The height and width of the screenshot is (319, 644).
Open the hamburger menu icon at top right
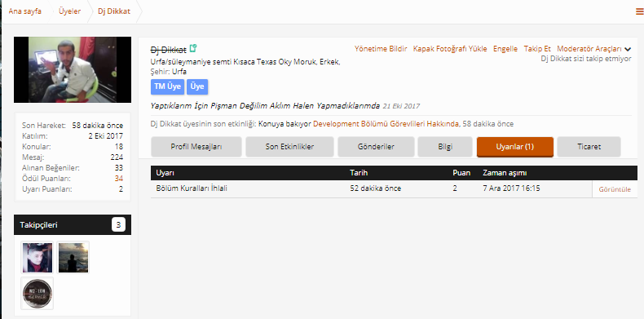pyautogui.click(x=640, y=11)
